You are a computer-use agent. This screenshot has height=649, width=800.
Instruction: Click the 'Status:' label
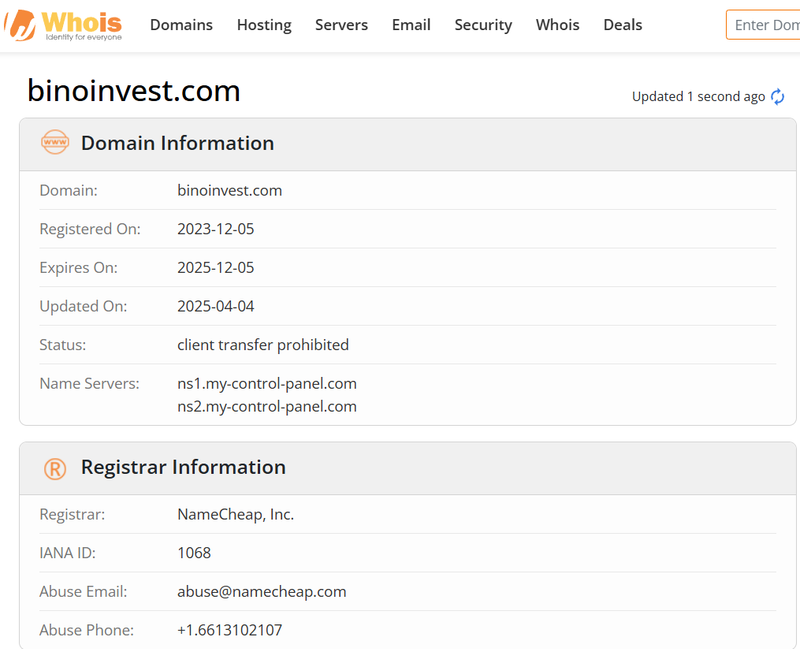(63, 345)
